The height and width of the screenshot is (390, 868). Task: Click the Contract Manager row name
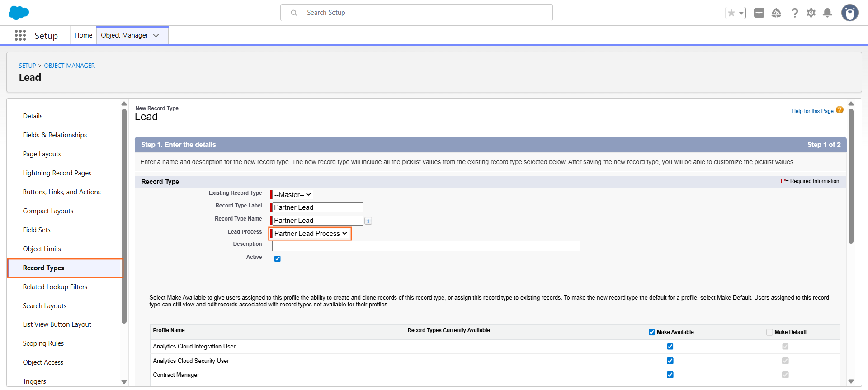coord(176,375)
